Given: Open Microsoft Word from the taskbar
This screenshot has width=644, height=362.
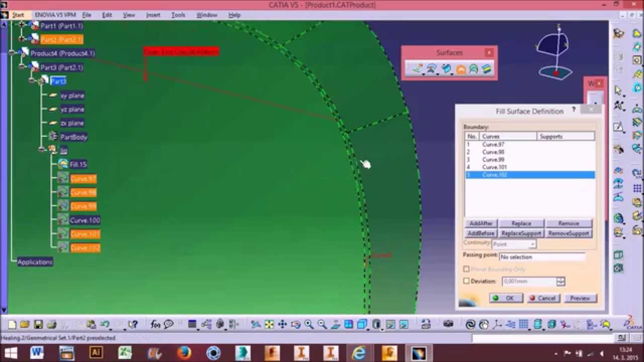Looking at the screenshot, I should click(37, 353).
